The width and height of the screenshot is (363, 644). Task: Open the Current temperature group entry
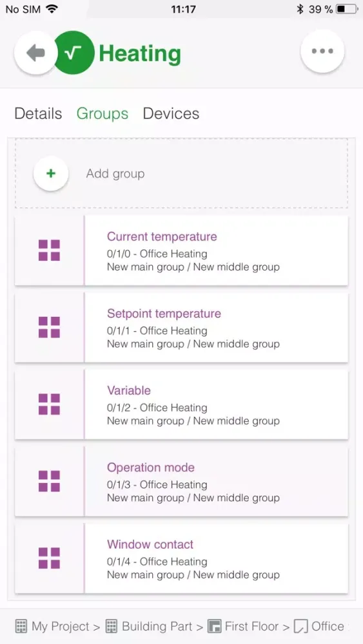pos(181,251)
